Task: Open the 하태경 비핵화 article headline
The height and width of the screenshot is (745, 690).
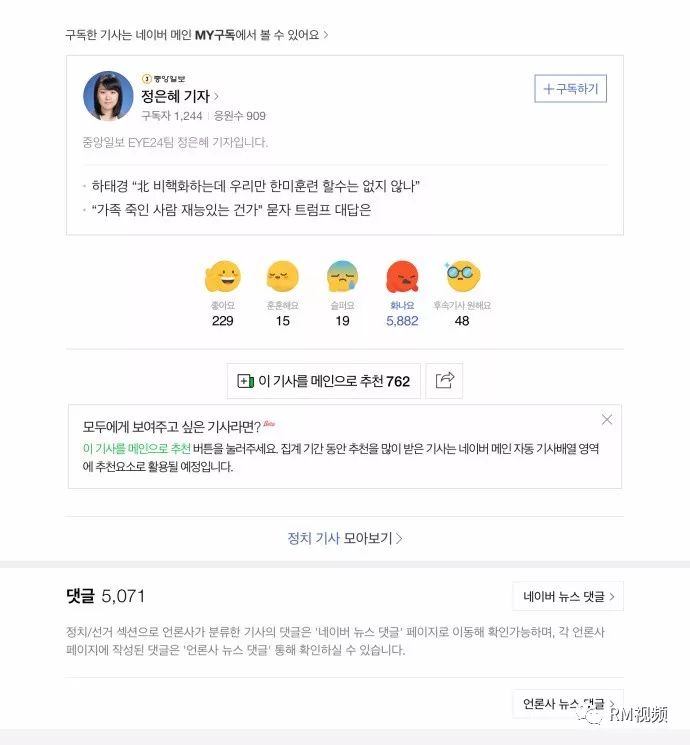Action: (255, 186)
